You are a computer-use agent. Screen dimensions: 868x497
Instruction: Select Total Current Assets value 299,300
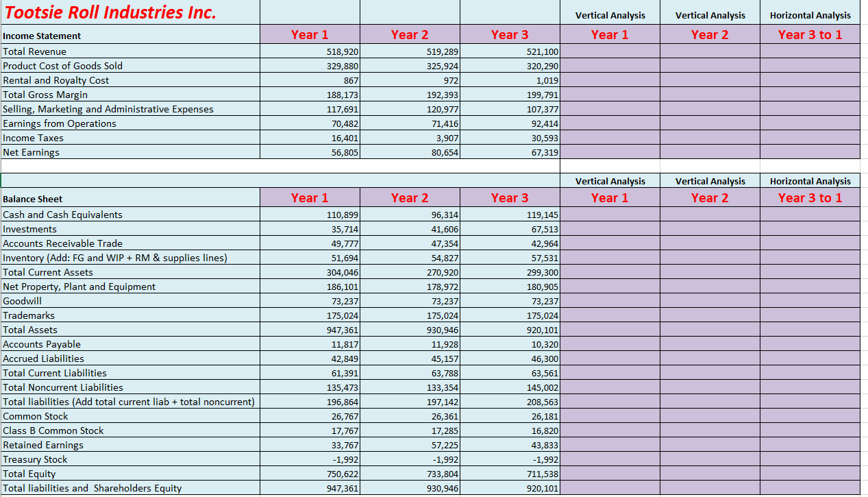tap(510, 272)
